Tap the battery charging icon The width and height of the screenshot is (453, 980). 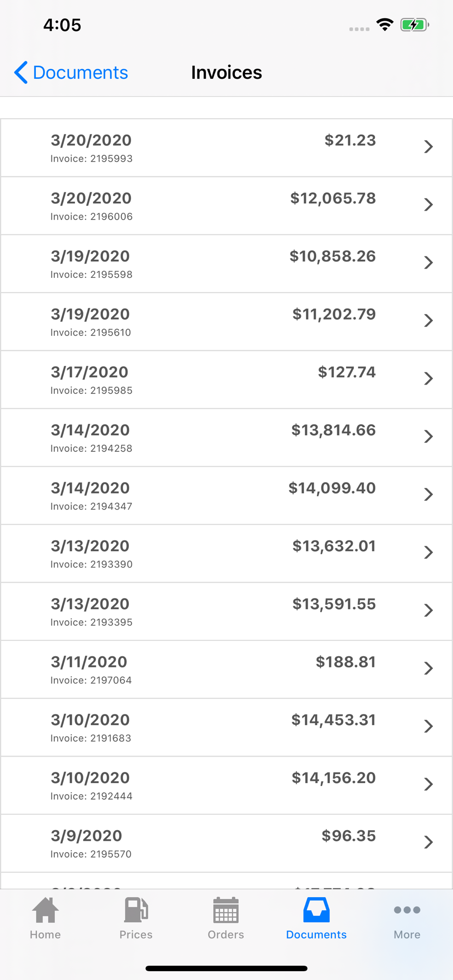(414, 24)
